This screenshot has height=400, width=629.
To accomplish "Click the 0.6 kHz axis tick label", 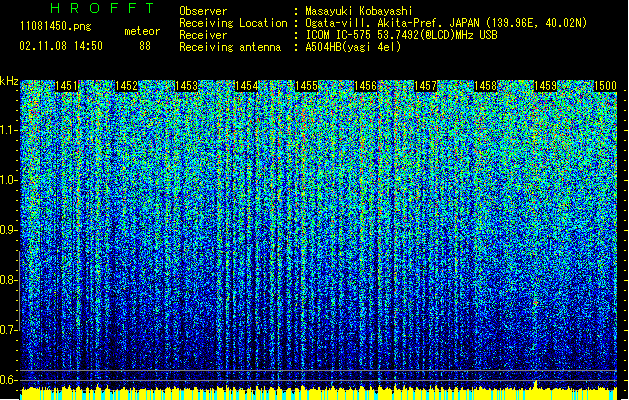I will click(8, 380).
